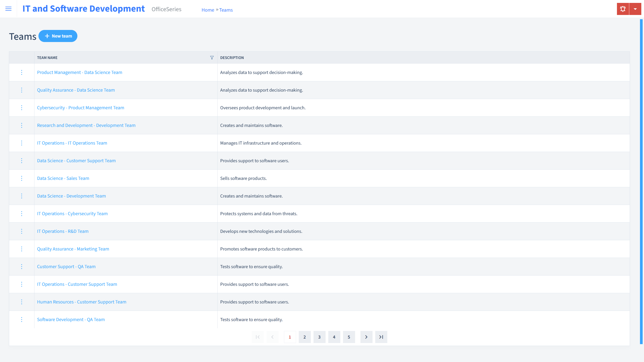Click previous page navigation arrow
This screenshot has width=644, height=362.
273,337
